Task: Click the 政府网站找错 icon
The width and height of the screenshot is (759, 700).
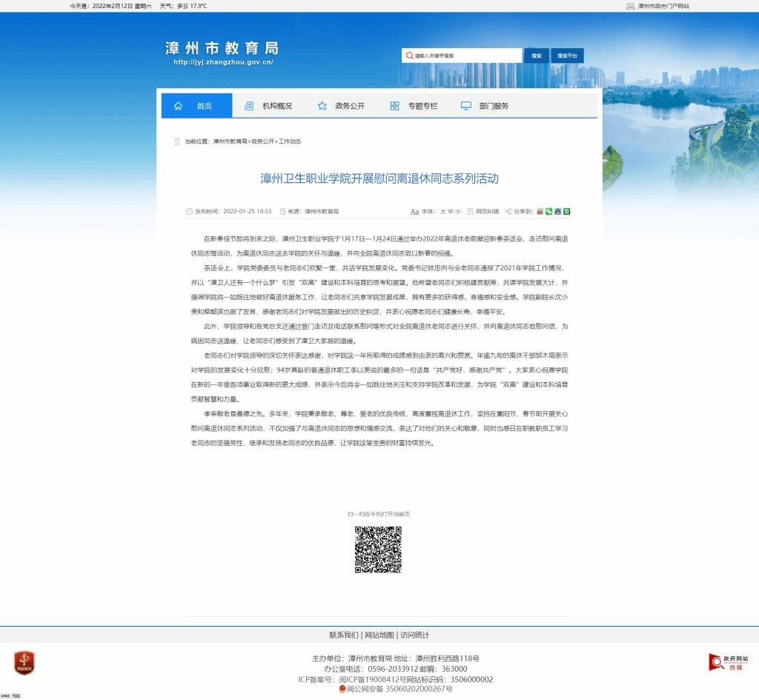Action: [x=729, y=662]
